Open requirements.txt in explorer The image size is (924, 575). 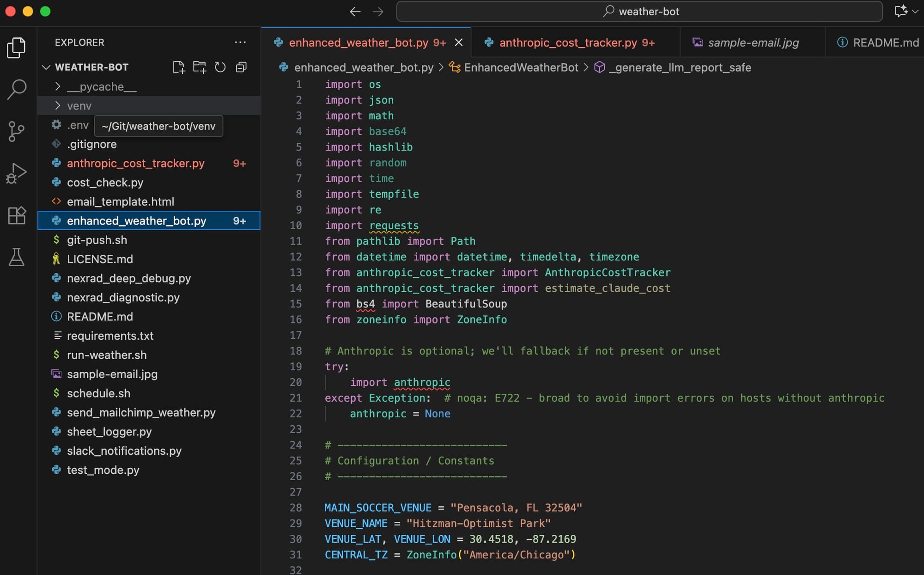pos(110,336)
